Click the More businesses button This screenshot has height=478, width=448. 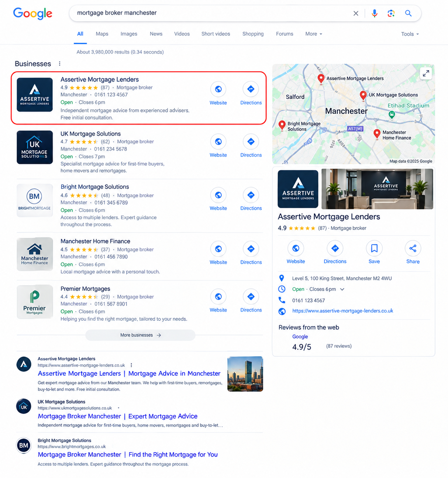point(140,335)
